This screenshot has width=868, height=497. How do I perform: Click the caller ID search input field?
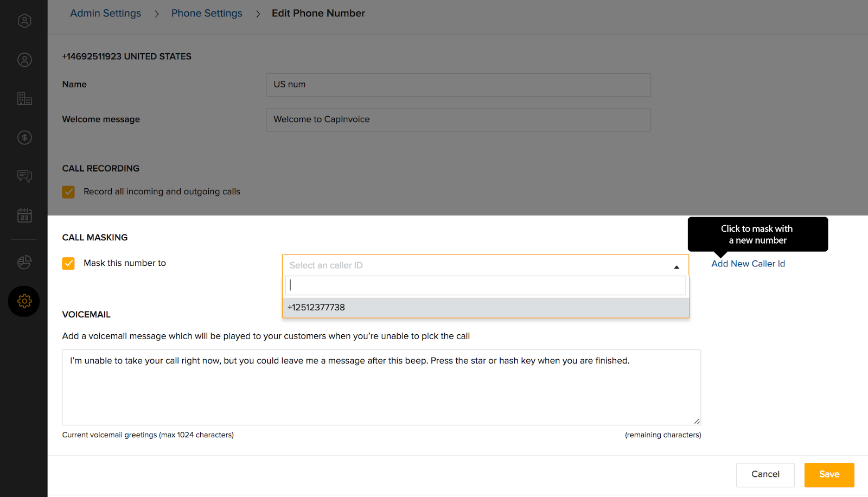(486, 285)
